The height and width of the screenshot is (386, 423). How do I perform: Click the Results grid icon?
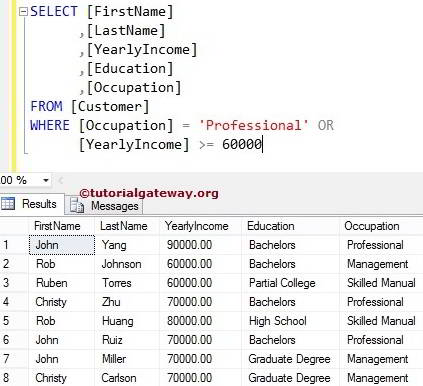click(x=8, y=203)
